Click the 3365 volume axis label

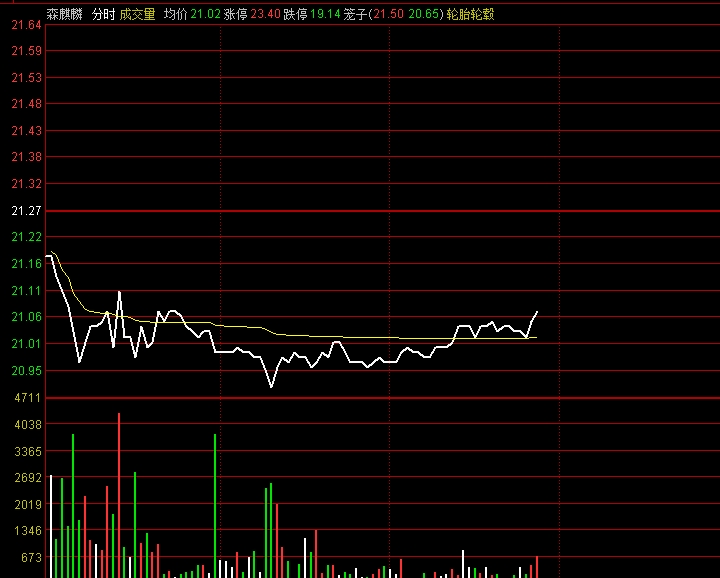tap(28, 452)
